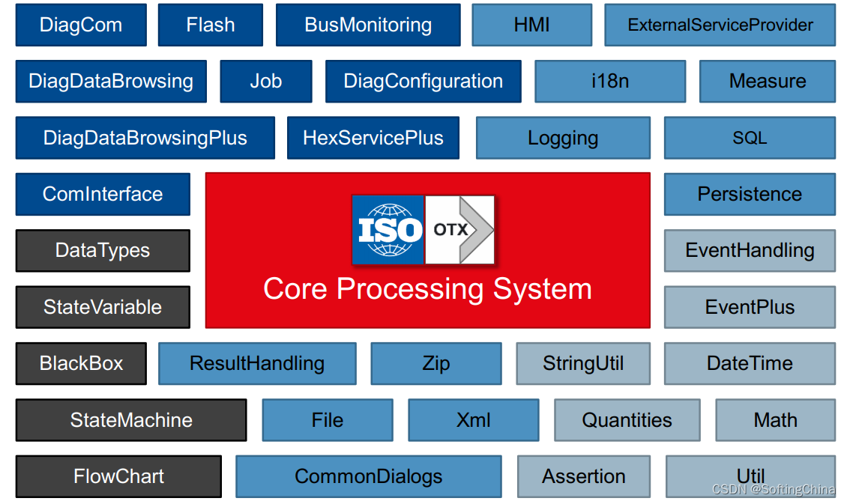Click the ISO globe logo
The width and height of the screenshot is (847, 504).
click(388, 230)
